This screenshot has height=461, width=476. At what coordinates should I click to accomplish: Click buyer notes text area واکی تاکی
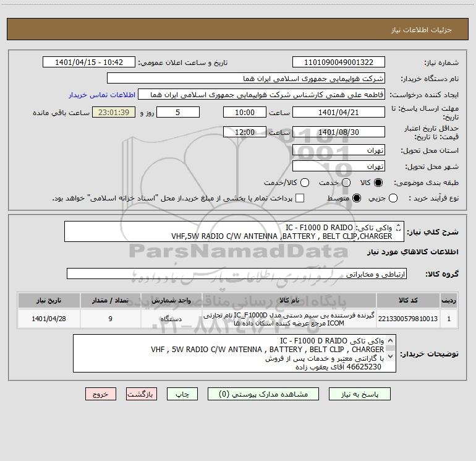pyautogui.click(x=234, y=353)
